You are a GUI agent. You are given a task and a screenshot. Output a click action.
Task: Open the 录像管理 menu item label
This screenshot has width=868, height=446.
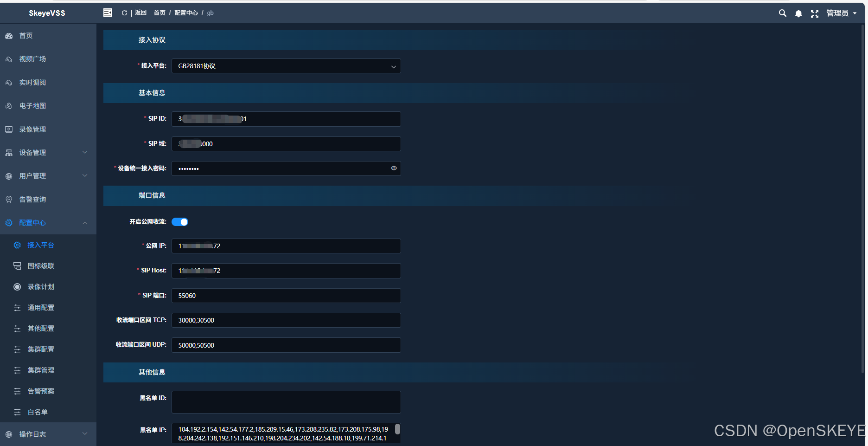pos(32,129)
